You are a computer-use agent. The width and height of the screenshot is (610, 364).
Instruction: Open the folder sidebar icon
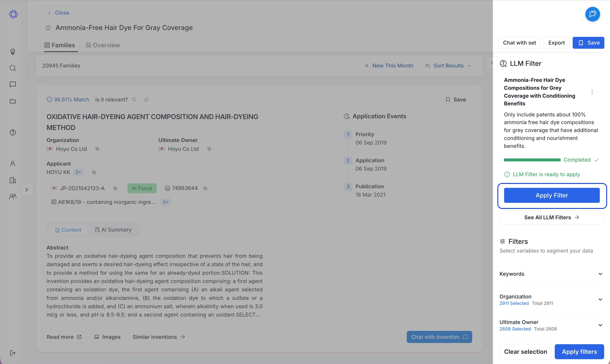pyautogui.click(x=13, y=101)
